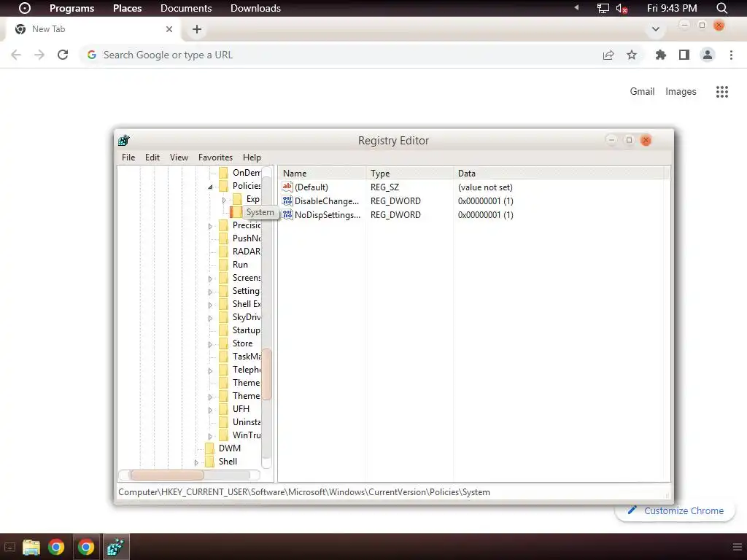
Task: Open the Gmail link
Action: point(642,91)
